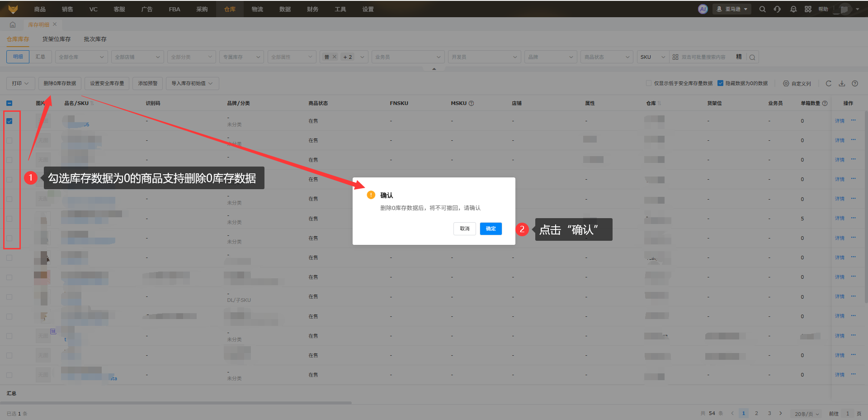Viewport: 868px width, 420px height.
Task: Toggle the select-all header checkbox
Action: 9,103
